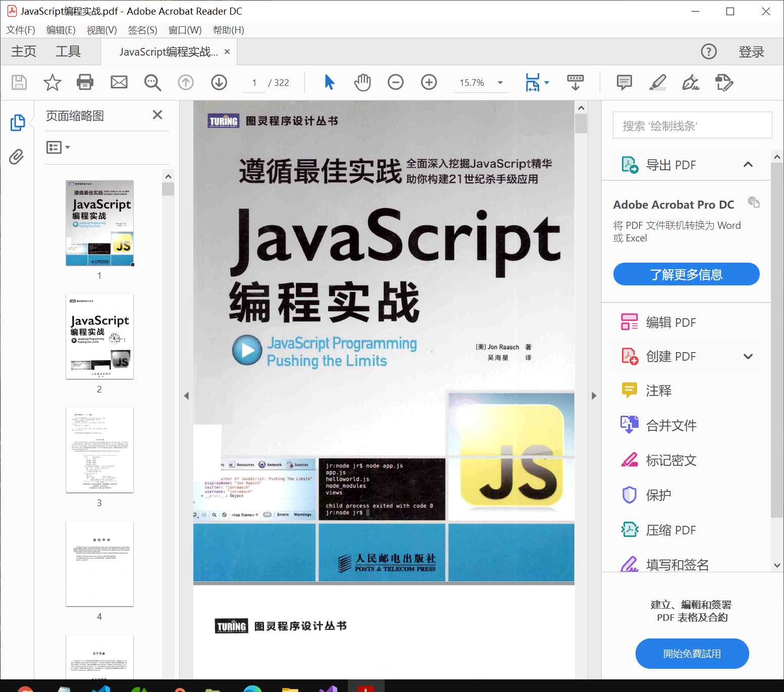Click the document scroll up arrow
784x692 pixels.
pos(581,108)
